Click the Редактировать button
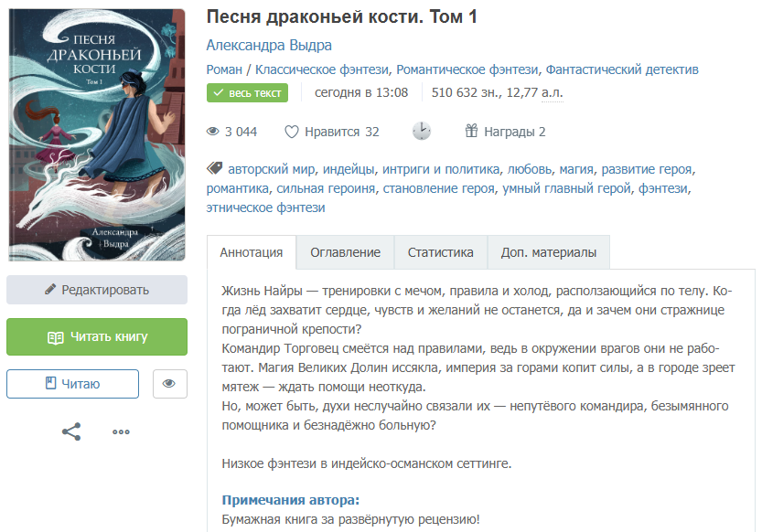The width and height of the screenshot is (762, 532). [97, 290]
